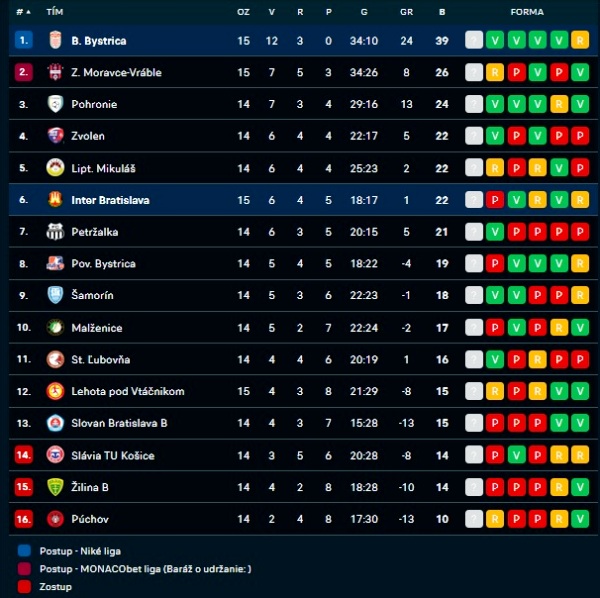The width and height of the screenshot is (600, 598).
Task: Sort standings by B points column header
Action: coord(442,12)
